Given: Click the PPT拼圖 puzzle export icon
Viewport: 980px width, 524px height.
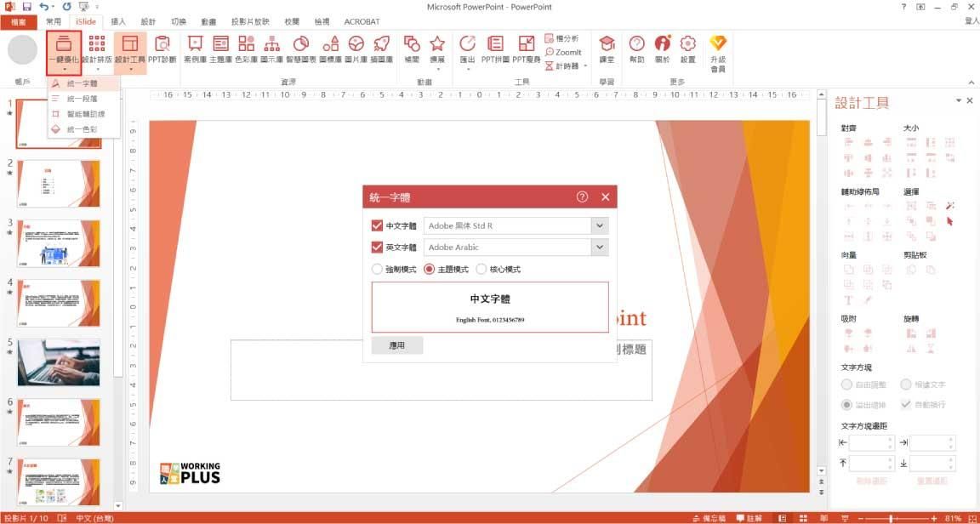Looking at the screenshot, I should pos(494,49).
